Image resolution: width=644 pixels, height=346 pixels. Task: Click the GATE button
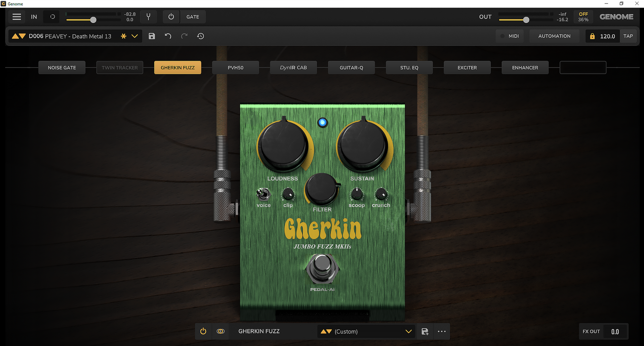point(193,17)
